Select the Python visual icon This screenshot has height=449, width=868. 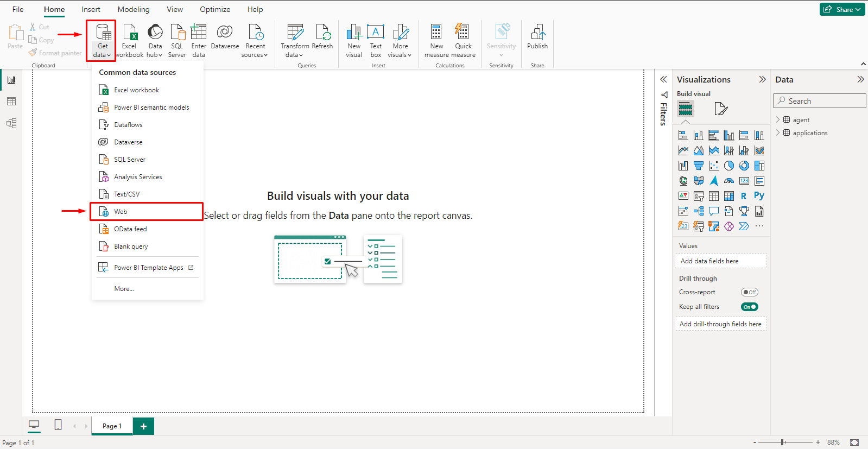point(759,196)
